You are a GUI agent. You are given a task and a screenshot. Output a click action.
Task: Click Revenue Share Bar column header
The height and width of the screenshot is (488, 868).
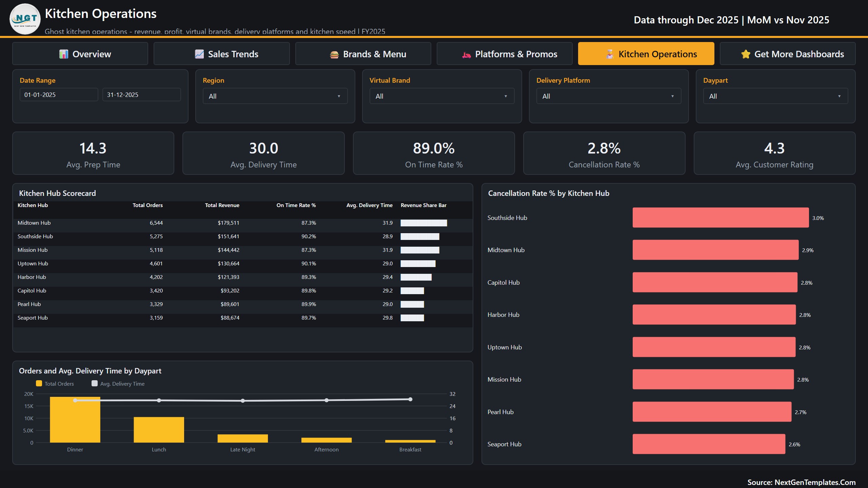pos(423,205)
